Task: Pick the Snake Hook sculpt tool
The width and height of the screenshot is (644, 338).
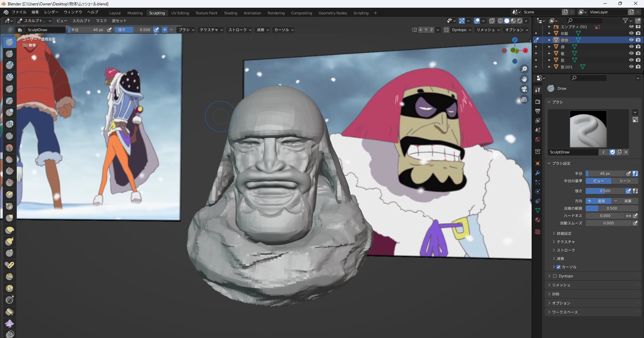Action: [x=9, y=242]
